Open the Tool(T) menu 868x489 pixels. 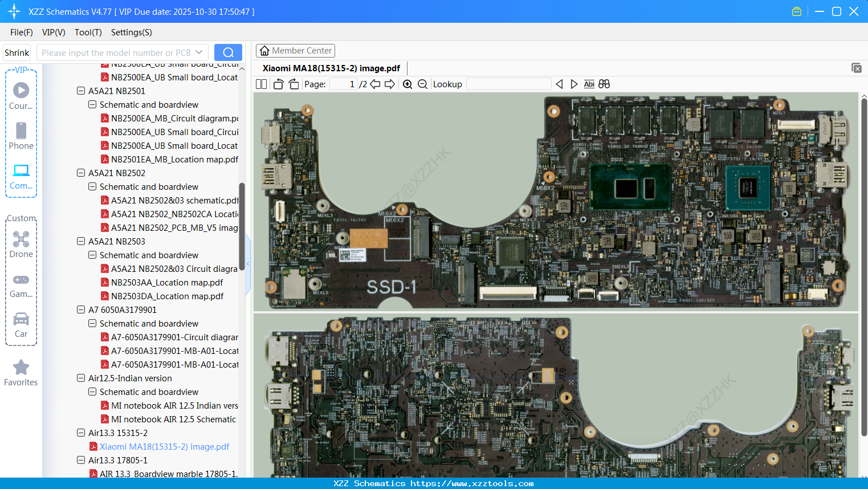pyautogui.click(x=88, y=32)
